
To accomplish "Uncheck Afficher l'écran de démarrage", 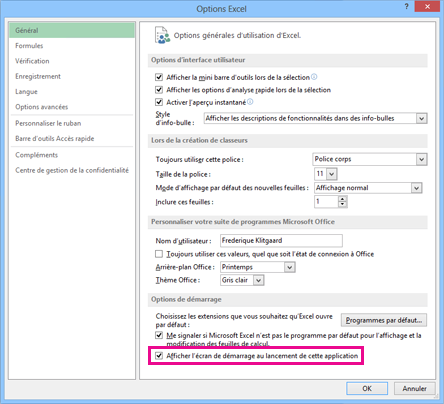I will coord(159,356).
